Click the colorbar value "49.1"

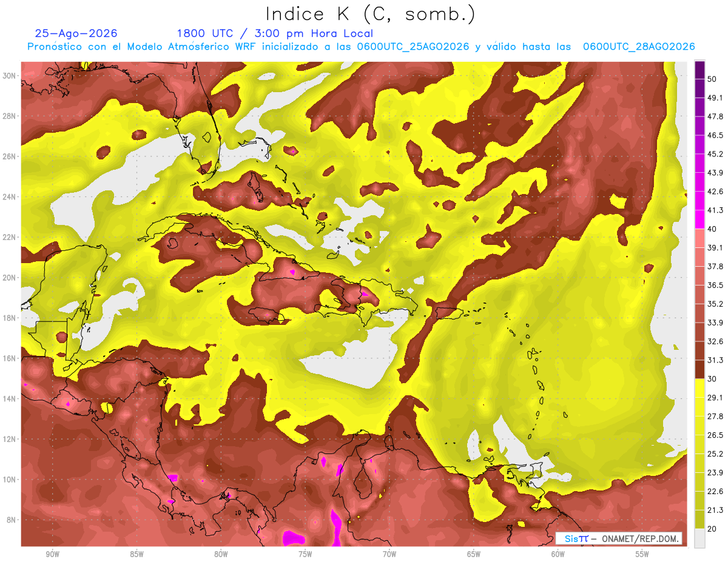click(x=715, y=98)
